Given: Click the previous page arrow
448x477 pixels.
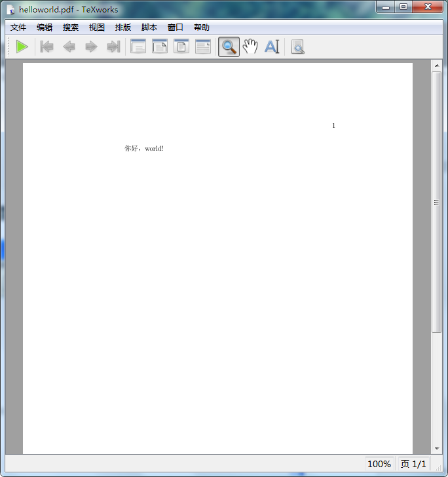Looking at the screenshot, I should click(69, 47).
